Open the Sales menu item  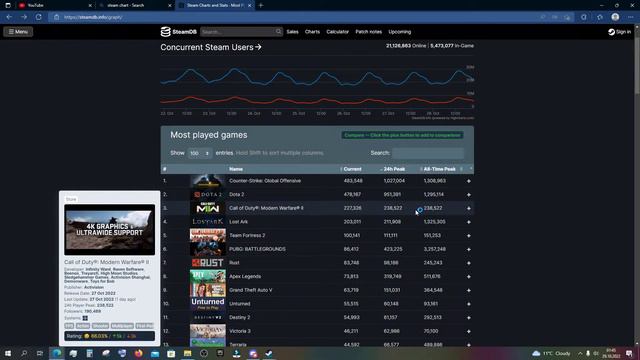pyautogui.click(x=292, y=32)
